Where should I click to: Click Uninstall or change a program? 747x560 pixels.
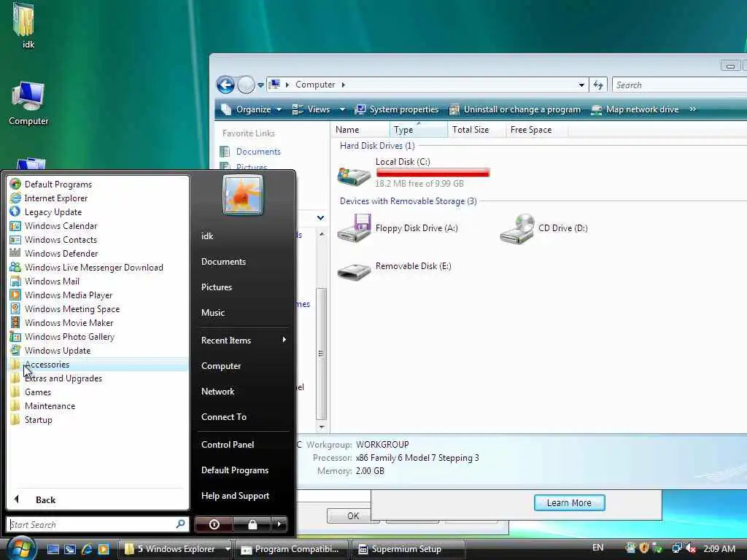point(515,109)
